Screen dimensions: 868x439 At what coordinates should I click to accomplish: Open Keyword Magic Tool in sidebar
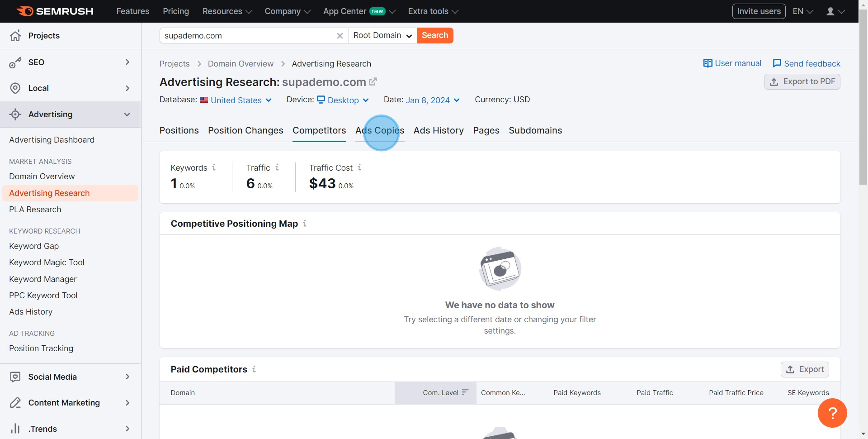point(47,262)
